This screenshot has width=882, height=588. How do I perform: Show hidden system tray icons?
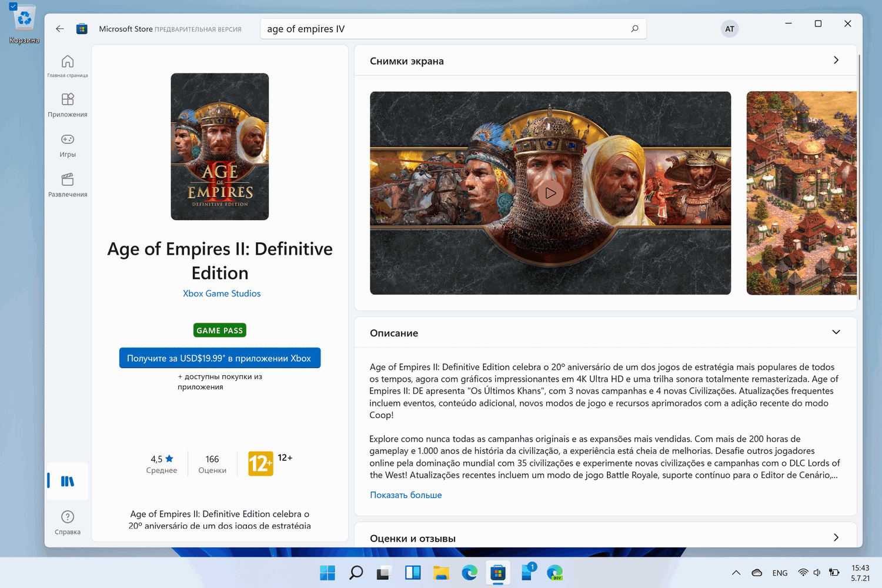pos(736,573)
